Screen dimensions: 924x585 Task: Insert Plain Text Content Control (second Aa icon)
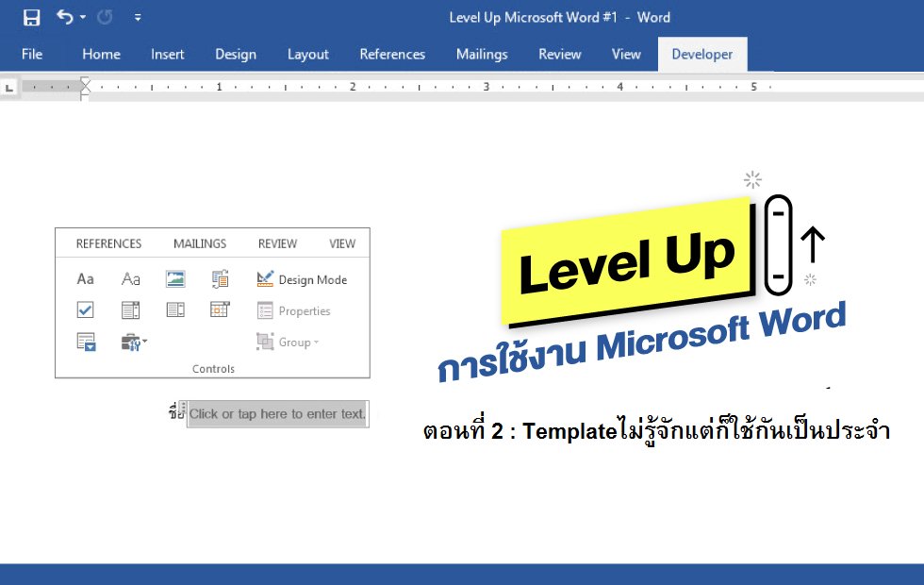coord(131,278)
